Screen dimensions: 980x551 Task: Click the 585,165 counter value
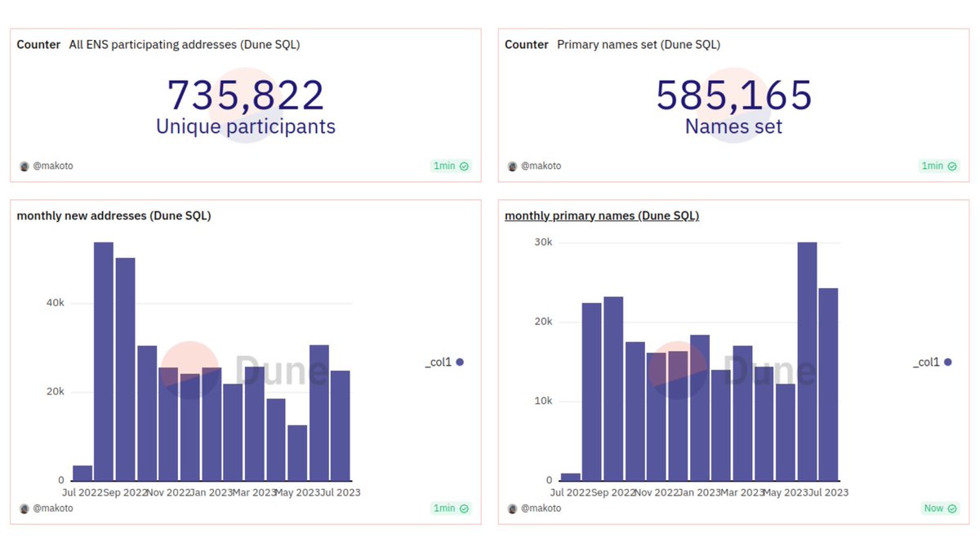point(734,96)
